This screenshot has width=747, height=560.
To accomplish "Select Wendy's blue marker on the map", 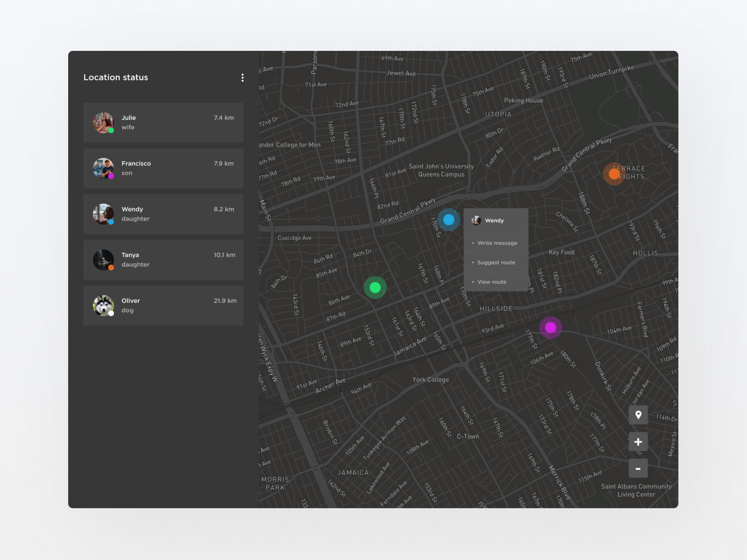I will coord(449,219).
